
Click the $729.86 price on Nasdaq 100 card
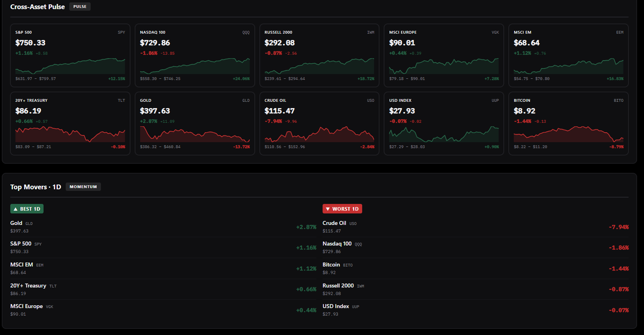coord(155,43)
